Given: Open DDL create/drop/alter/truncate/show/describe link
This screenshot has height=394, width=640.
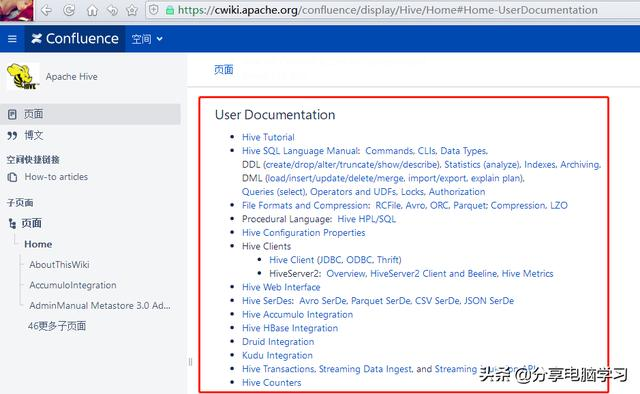Looking at the screenshot, I should pos(352,165).
